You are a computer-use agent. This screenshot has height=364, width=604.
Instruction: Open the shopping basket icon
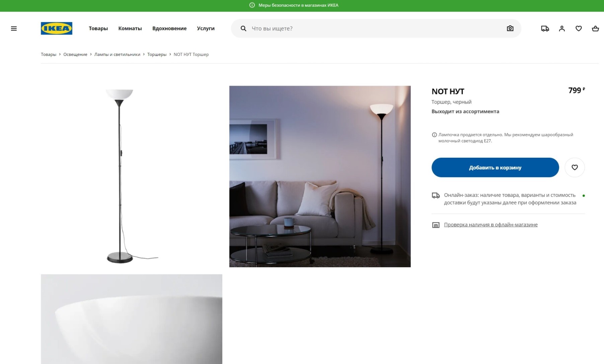coord(595,28)
